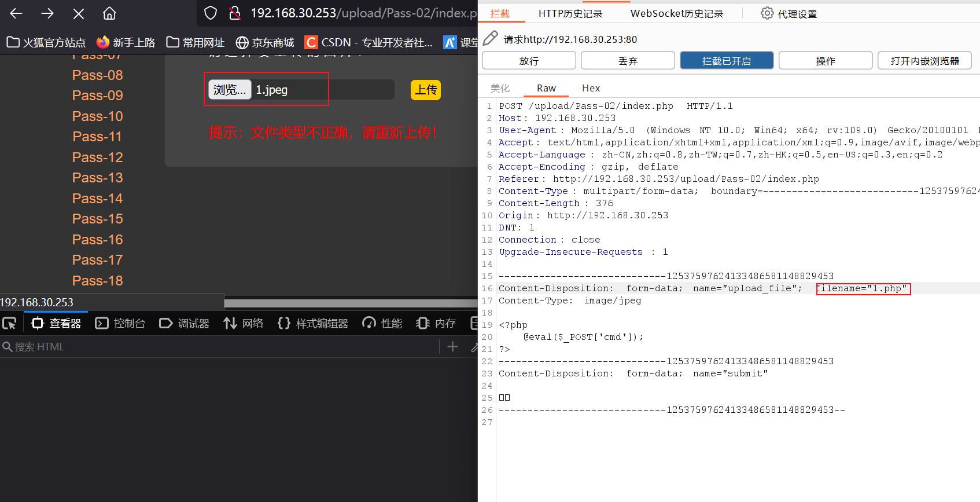The height and width of the screenshot is (502, 980).
Task: Click the horizontal page scrollbar
Action: click(351, 303)
